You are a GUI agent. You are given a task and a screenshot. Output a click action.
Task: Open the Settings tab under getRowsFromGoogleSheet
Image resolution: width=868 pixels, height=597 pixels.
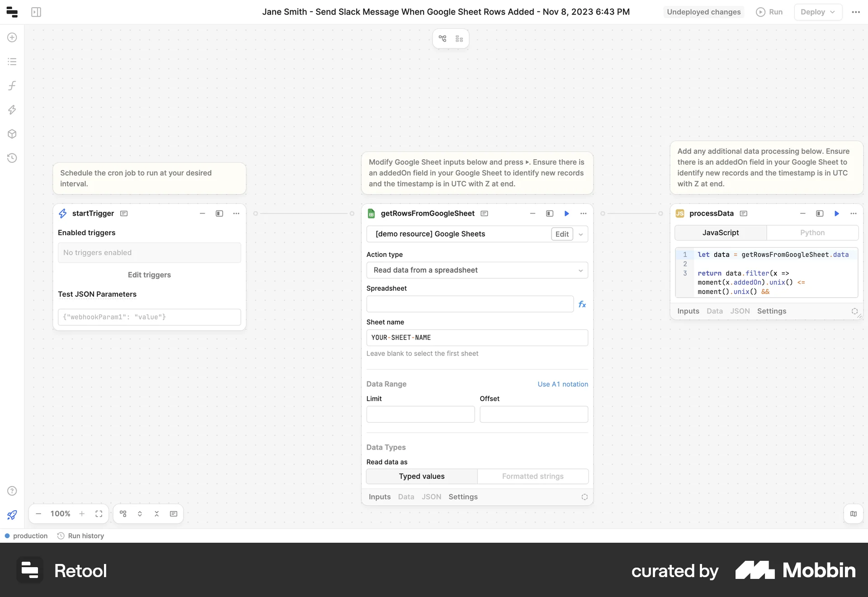(462, 496)
